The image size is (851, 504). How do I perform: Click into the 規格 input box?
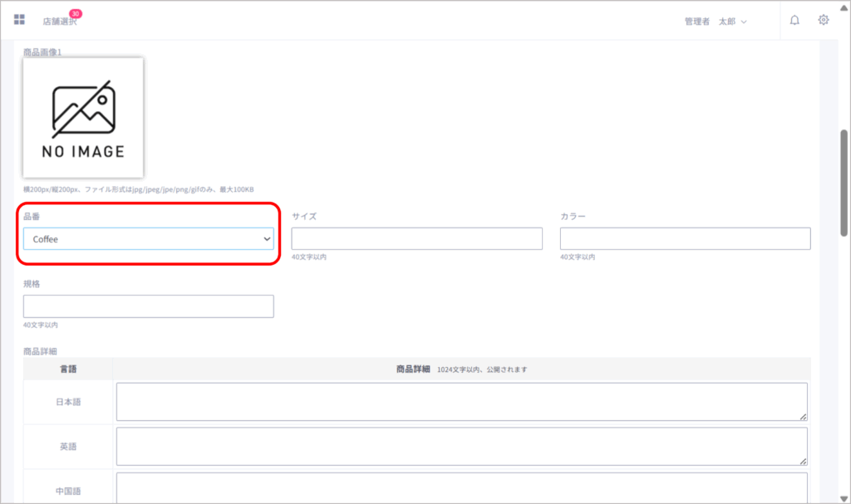[148, 306]
